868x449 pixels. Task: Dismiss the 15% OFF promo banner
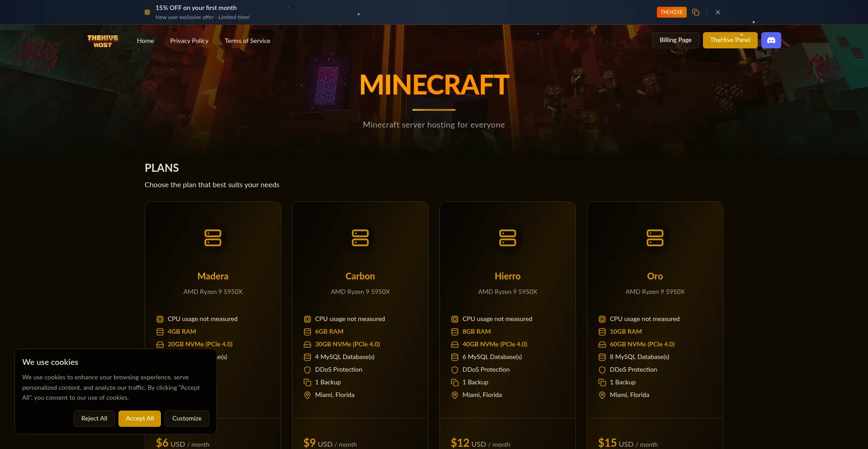[x=717, y=12]
